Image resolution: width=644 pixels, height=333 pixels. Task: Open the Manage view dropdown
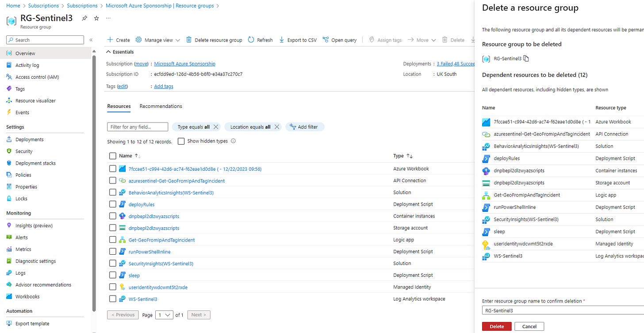[x=158, y=40]
